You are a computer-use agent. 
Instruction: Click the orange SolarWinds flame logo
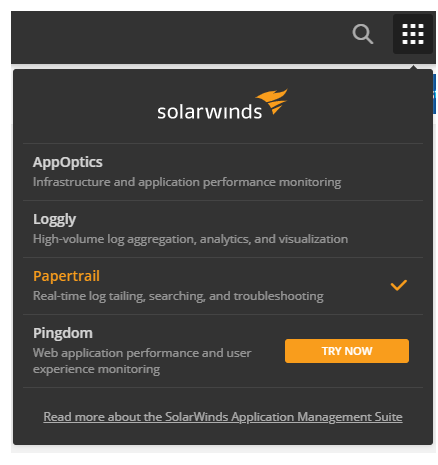(x=272, y=101)
